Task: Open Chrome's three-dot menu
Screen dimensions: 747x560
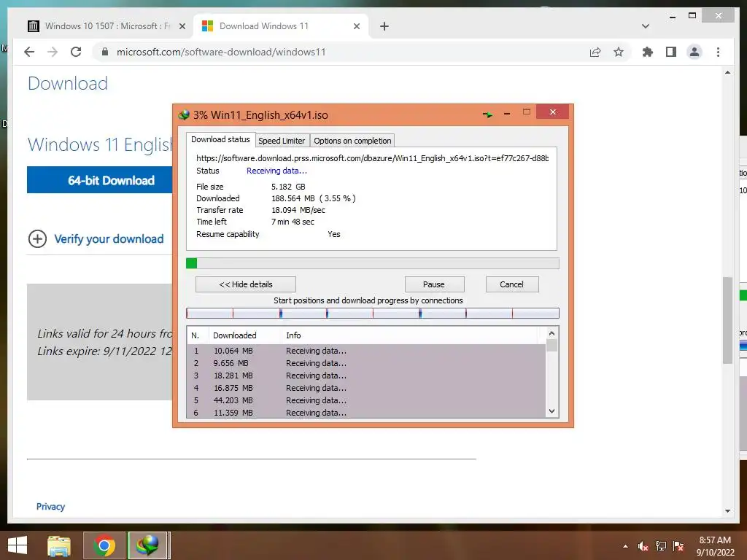Action: pyautogui.click(x=718, y=52)
